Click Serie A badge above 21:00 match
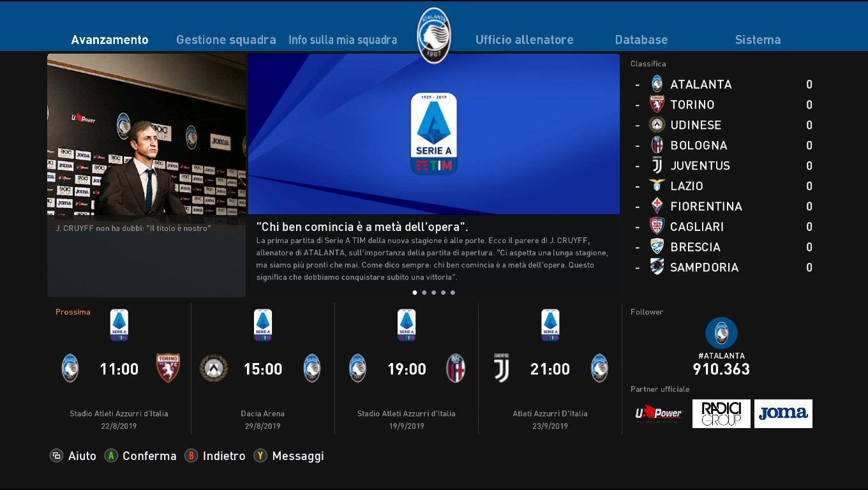The height and width of the screenshot is (490, 868). click(x=550, y=325)
